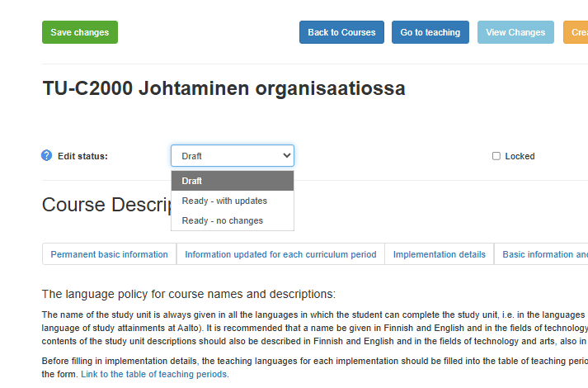Collapse the Edit status dropdown showing Draft
This screenshot has width=588, height=388.
233,156
